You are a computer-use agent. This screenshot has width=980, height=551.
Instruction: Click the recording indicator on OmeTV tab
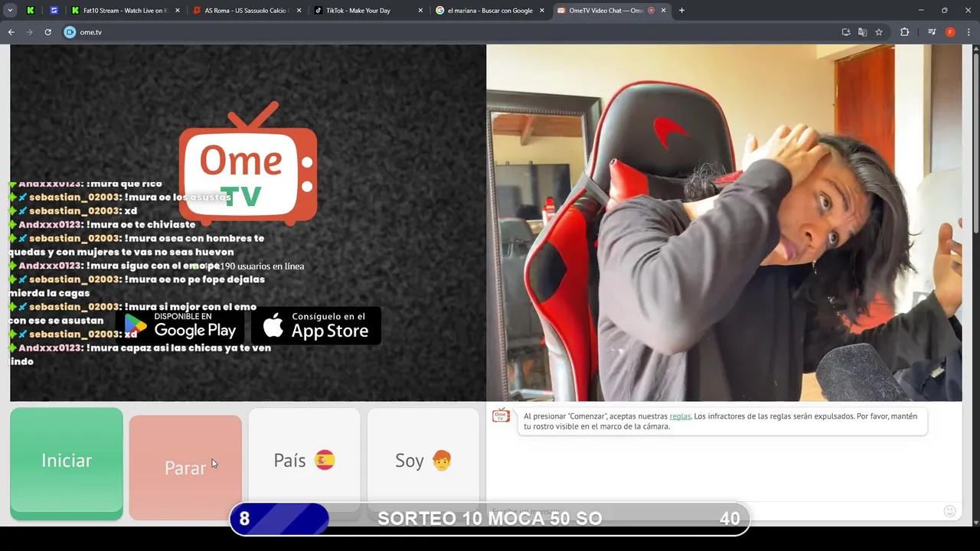click(x=652, y=11)
